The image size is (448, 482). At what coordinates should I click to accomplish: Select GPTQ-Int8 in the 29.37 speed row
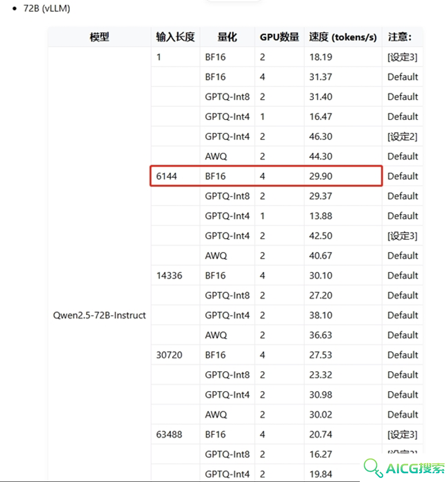pos(227,196)
